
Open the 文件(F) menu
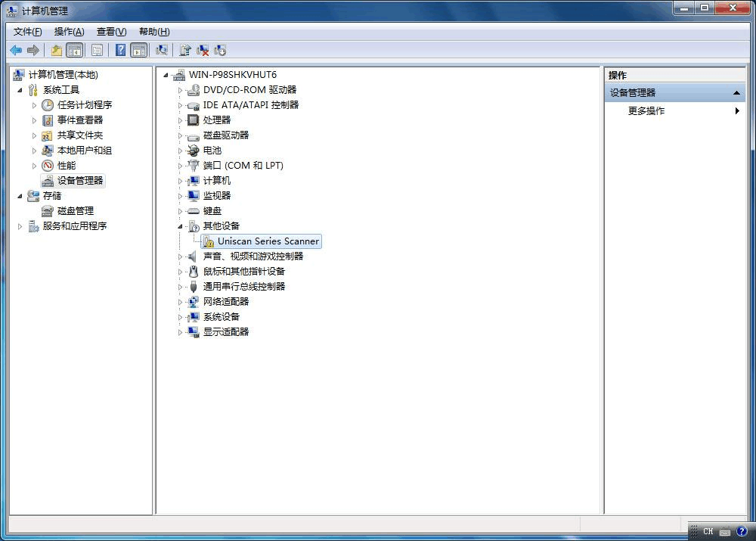pyautogui.click(x=27, y=31)
